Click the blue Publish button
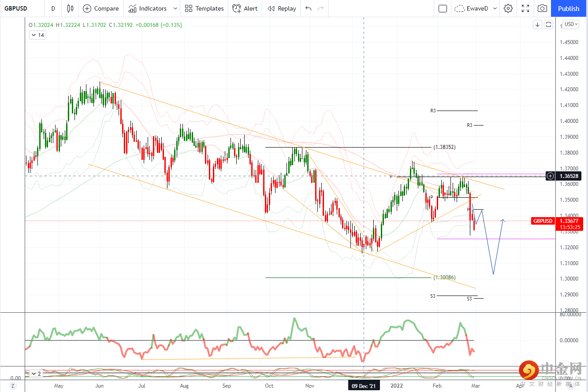Viewport: 588px width, 392px height. coord(569,8)
